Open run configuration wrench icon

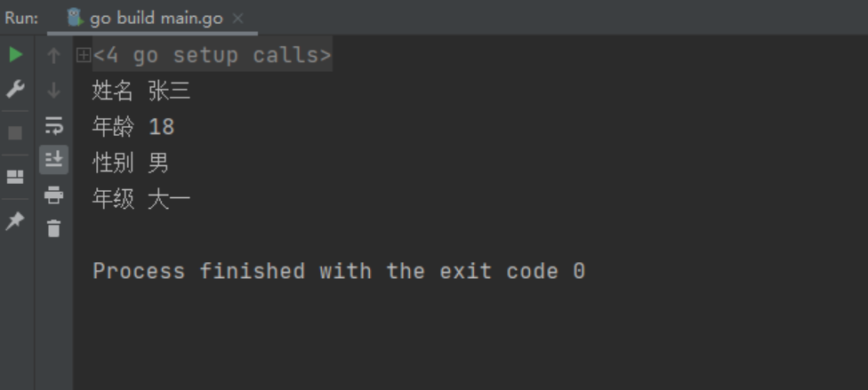15,89
